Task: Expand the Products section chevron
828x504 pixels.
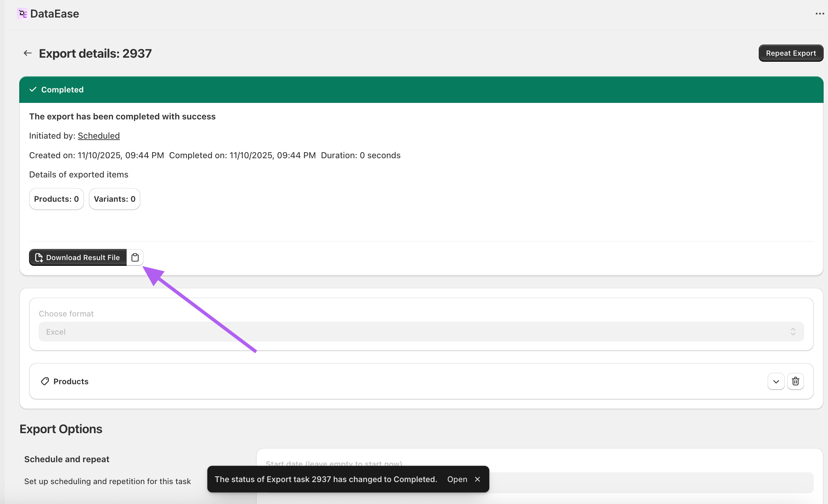Action: [x=776, y=381]
